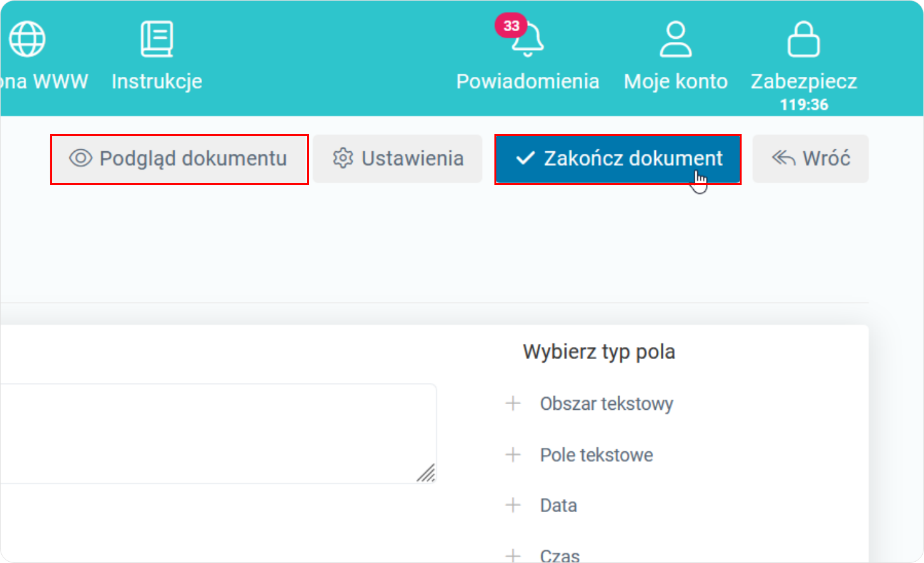Click inside the large text area
The image size is (924, 563).
click(218, 433)
